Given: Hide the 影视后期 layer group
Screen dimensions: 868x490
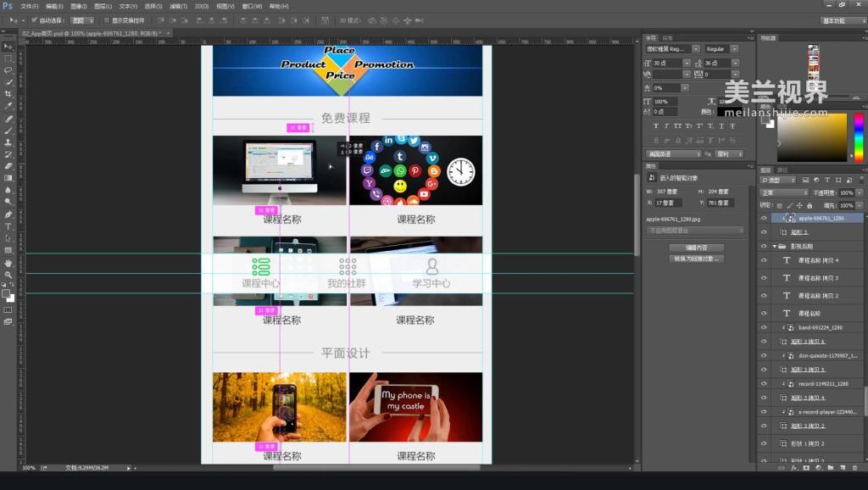Looking at the screenshot, I should pyautogui.click(x=764, y=247).
